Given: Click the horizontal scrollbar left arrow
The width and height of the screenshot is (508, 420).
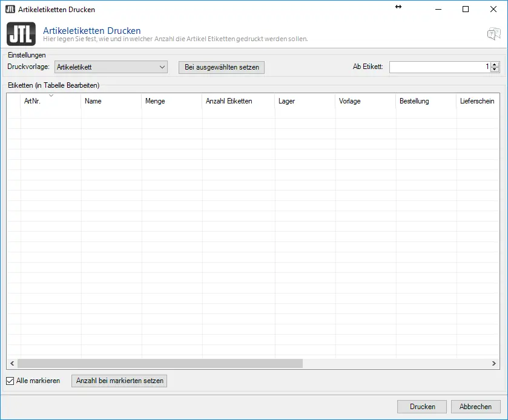Looking at the screenshot, I should (12, 363).
